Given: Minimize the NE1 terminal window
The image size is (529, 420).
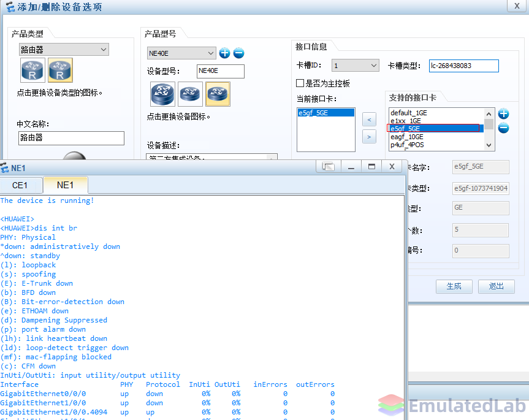Looking at the screenshot, I should [x=351, y=166].
